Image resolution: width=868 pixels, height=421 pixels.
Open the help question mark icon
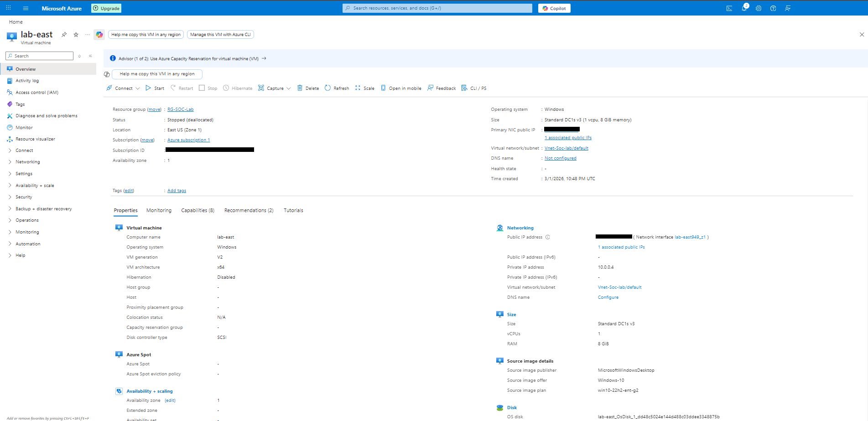point(773,8)
